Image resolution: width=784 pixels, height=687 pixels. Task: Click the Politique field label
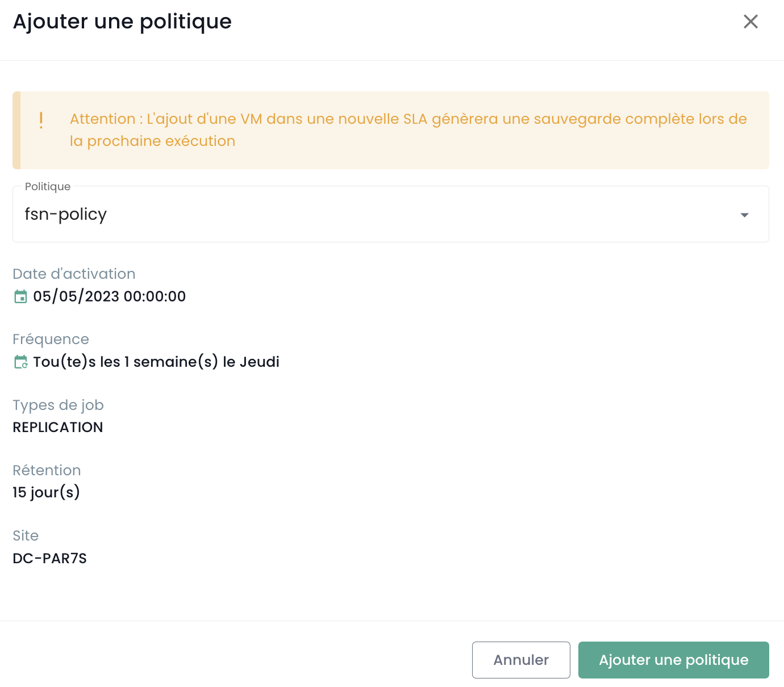point(48,187)
